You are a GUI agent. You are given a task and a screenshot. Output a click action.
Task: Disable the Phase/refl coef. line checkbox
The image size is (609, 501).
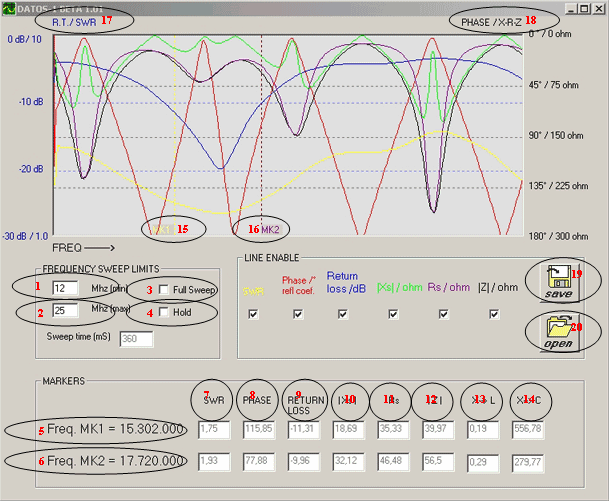coord(298,314)
